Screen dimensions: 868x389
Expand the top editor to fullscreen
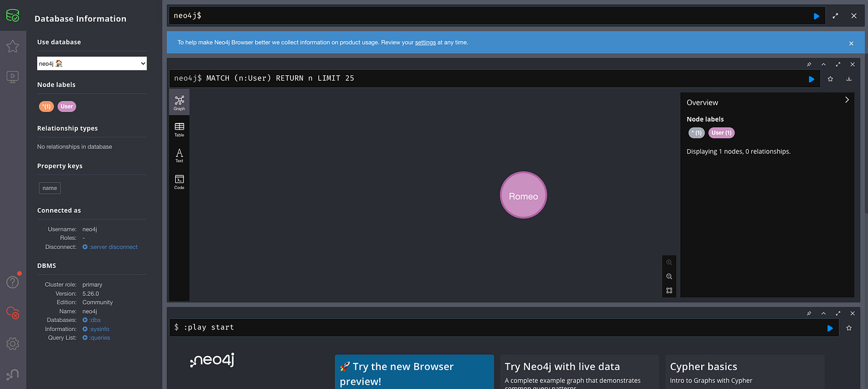(835, 16)
